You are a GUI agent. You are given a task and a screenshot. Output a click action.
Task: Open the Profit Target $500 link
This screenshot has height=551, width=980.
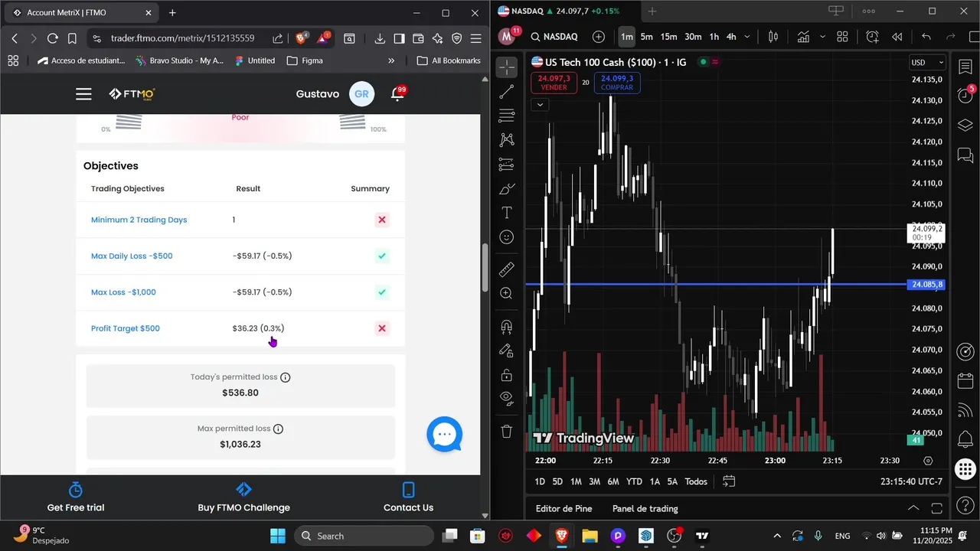click(126, 328)
